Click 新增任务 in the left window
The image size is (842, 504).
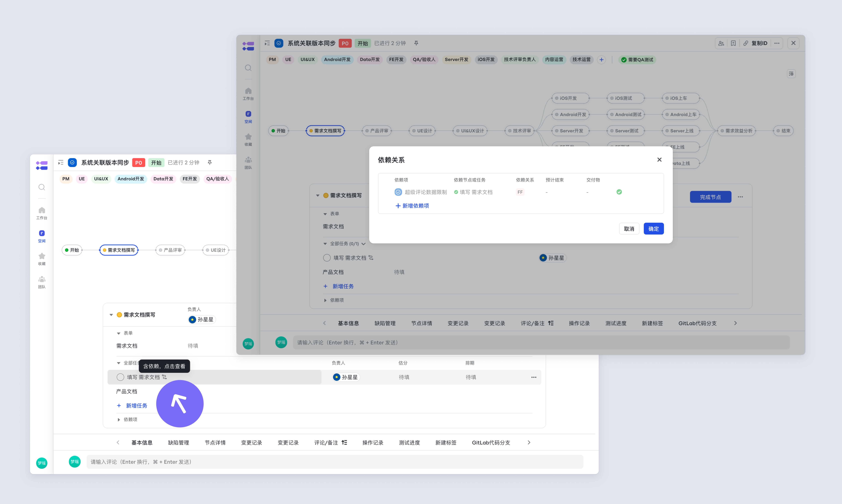[x=132, y=406]
